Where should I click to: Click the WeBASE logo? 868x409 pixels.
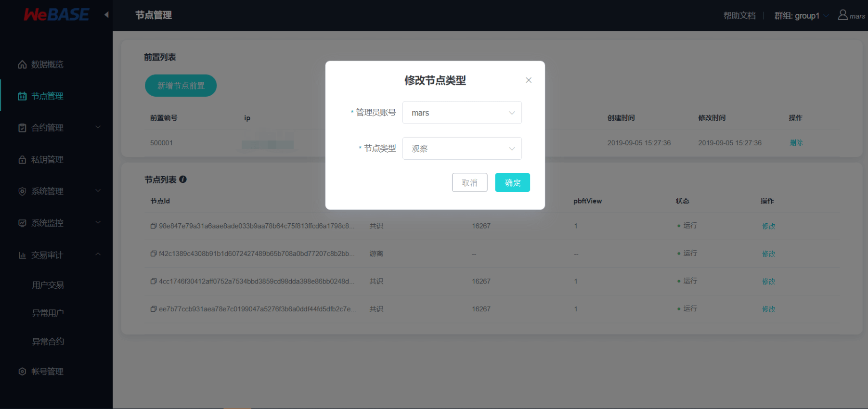click(56, 14)
